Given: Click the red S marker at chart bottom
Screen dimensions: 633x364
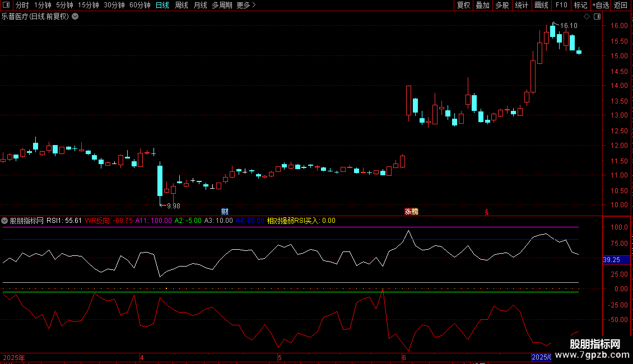Looking at the screenshot, I should coord(487,212).
